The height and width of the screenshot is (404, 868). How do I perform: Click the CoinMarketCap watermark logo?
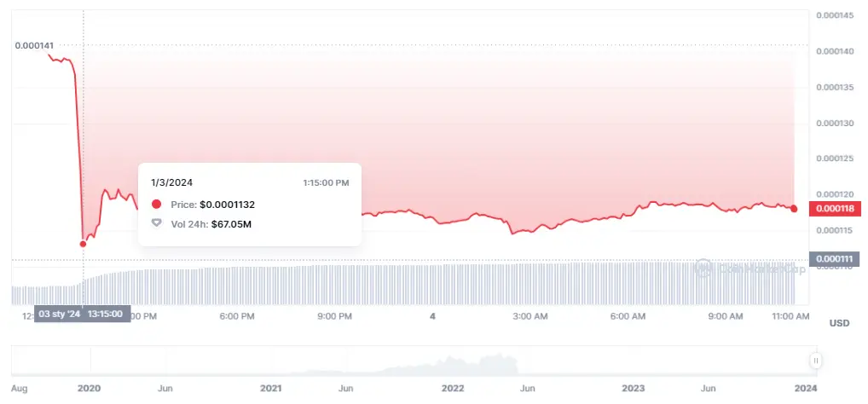704,268
